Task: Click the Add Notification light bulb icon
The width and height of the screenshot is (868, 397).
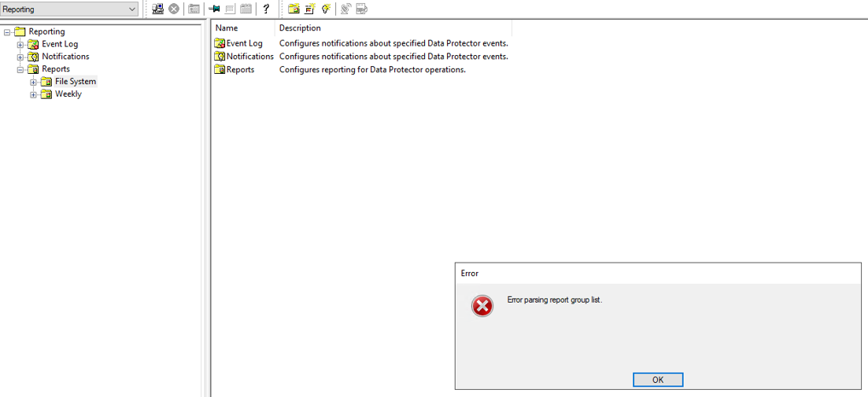Action: point(326,9)
